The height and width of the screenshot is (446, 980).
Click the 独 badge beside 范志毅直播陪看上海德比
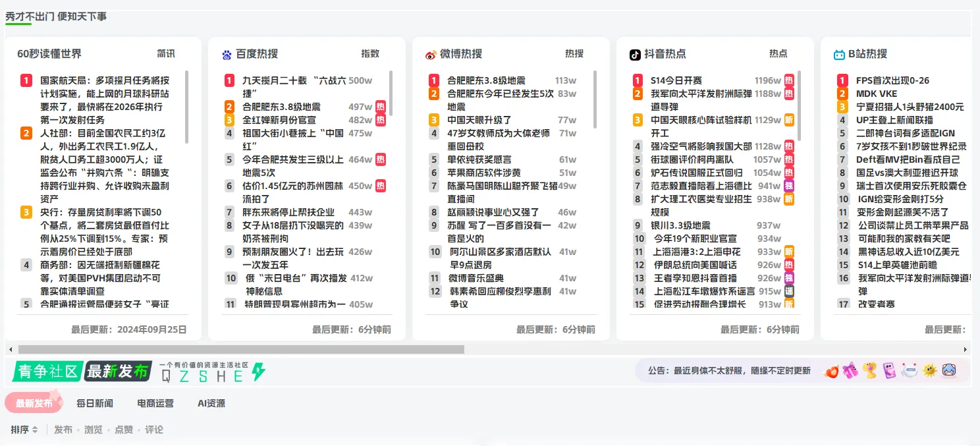[x=789, y=186]
